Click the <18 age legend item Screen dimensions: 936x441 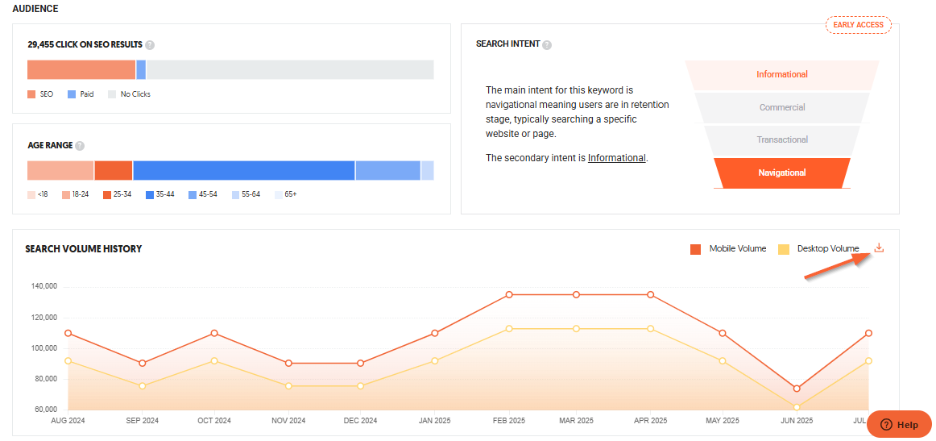click(38, 195)
